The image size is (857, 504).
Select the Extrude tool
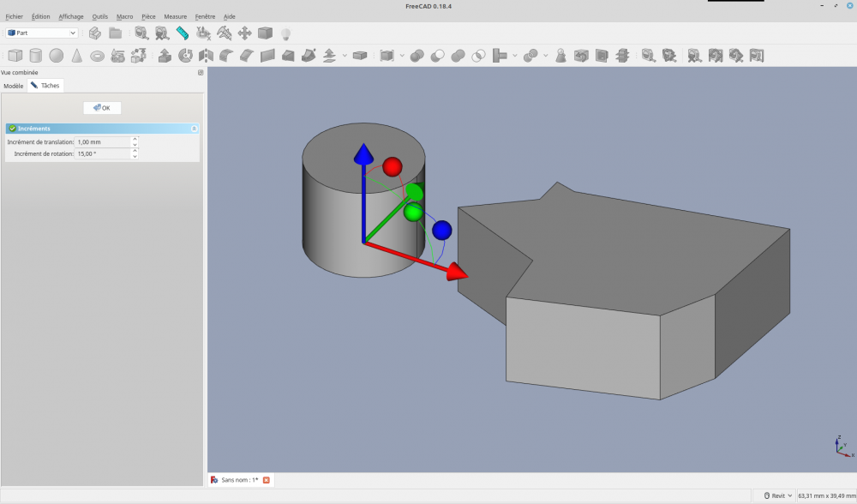[x=165, y=55]
